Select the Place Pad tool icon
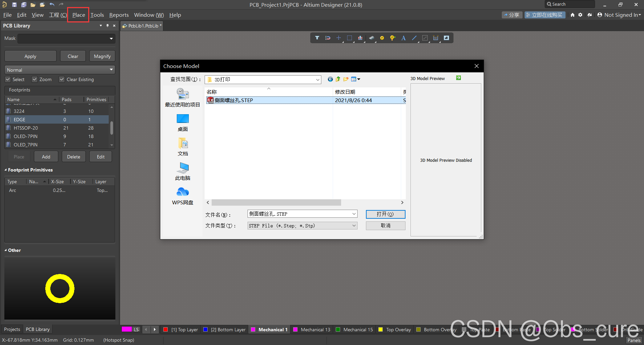644x345 pixels. click(x=382, y=38)
